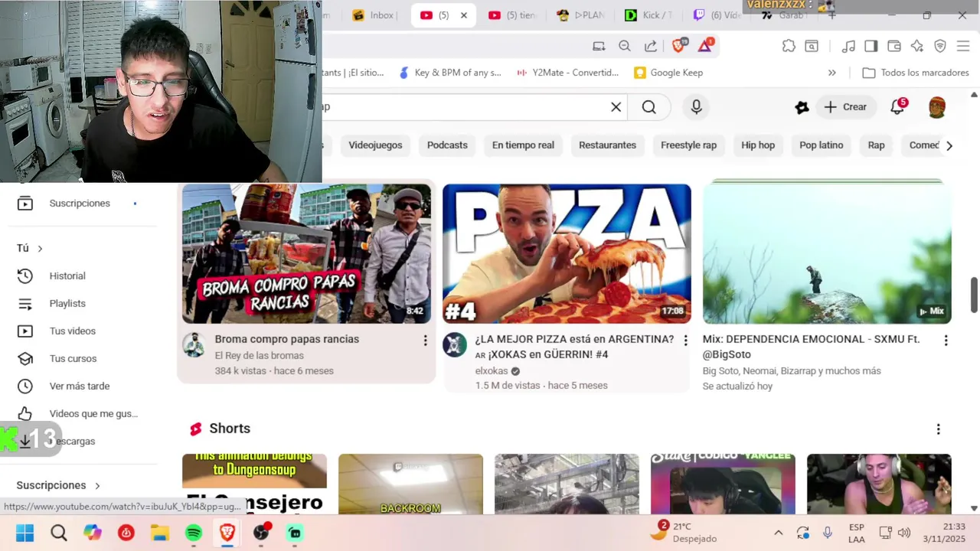The width and height of the screenshot is (980, 551).
Task: Close the active YouTube (5) tab
Action: [463, 15]
